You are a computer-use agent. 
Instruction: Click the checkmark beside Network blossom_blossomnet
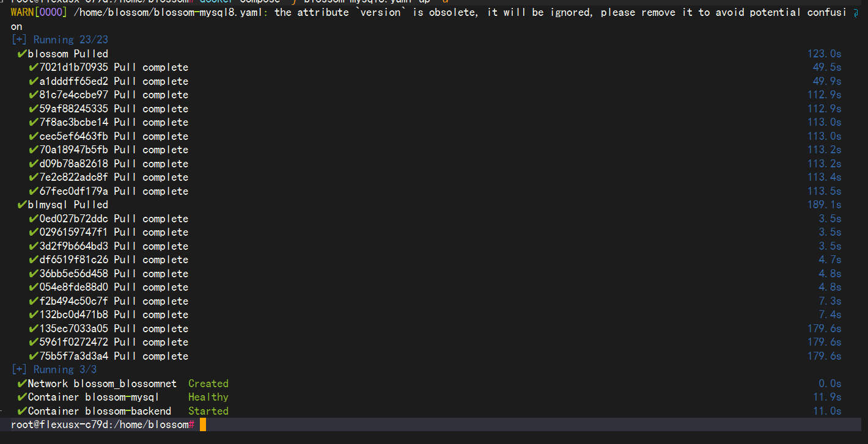tap(22, 384)
